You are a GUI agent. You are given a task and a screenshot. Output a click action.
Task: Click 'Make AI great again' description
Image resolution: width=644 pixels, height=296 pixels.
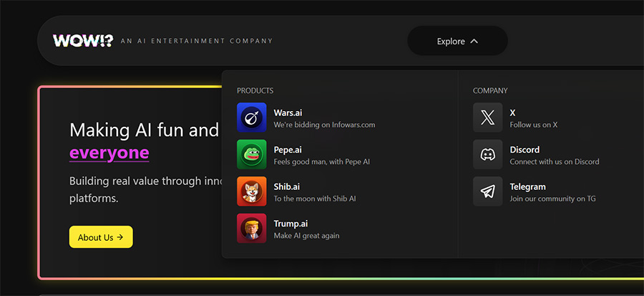tap(307, 236)
